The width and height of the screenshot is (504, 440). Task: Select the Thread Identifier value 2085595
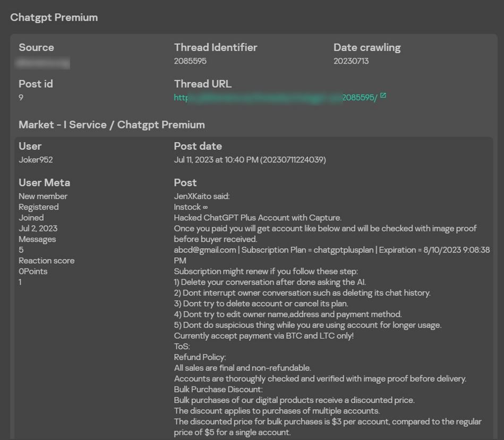[x=190, y=61]
